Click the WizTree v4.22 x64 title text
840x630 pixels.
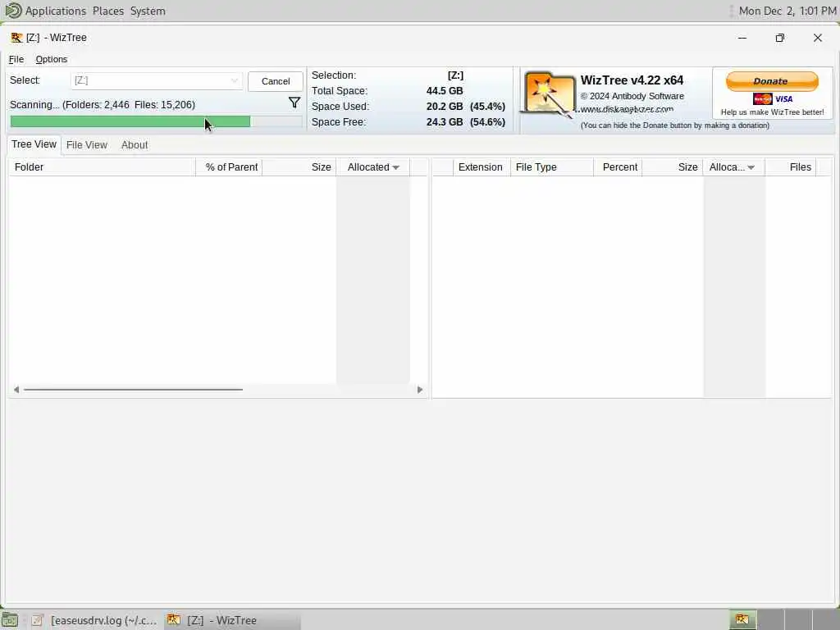[x=632, y=80]
